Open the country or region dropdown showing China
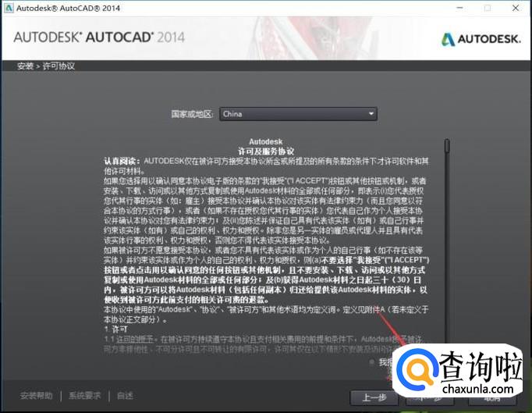Image resolution: width=532 pixels, height=413 pixels. [x=298, y=114]
